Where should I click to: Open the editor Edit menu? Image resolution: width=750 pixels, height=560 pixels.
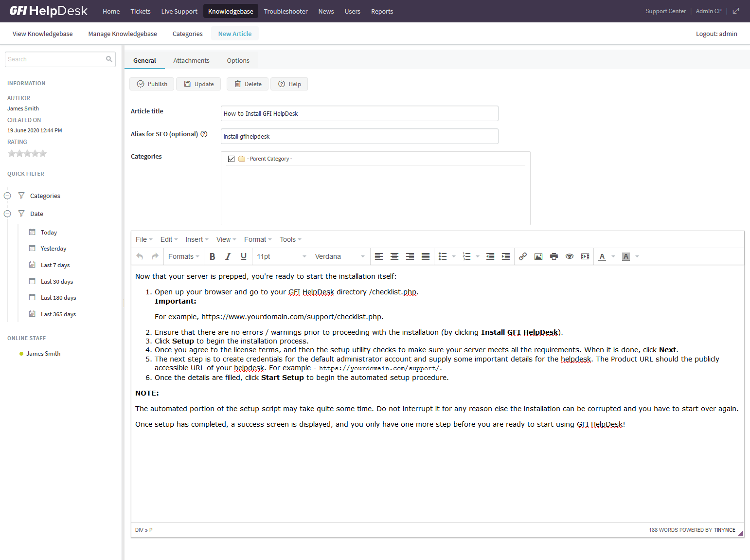[x=169, y=239]
